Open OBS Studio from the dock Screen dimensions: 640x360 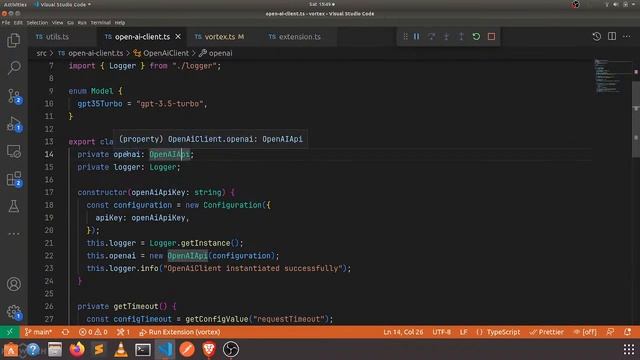point(231,349)
